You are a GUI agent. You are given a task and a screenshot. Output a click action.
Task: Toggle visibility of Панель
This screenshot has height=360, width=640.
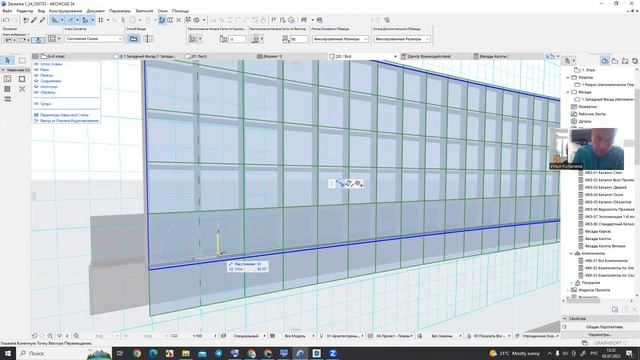pos(36,76)
